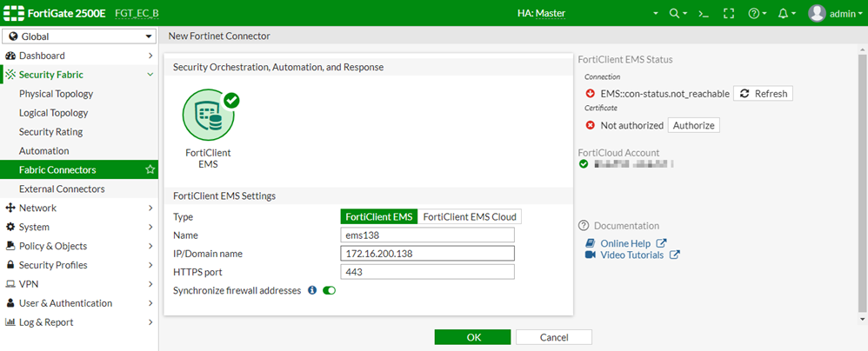868x351 pixels.
Task: Select FortiClient EMS type option
Action: (379, 216)
